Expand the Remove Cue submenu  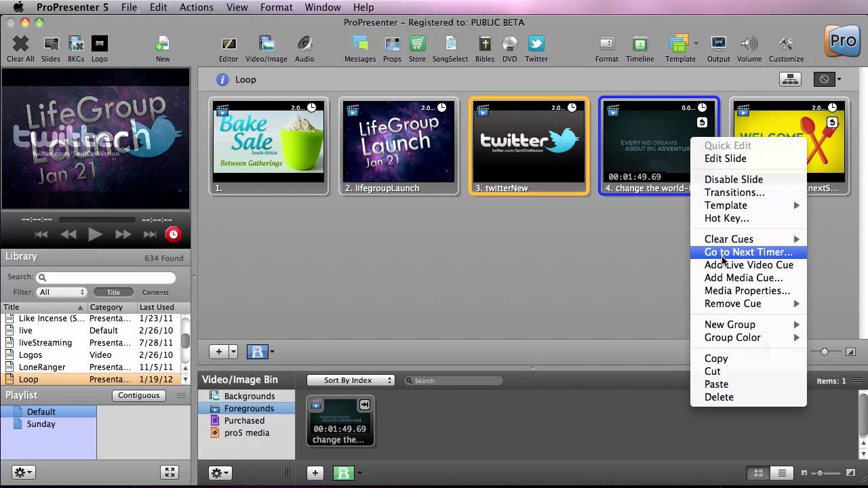coord(749,304)
